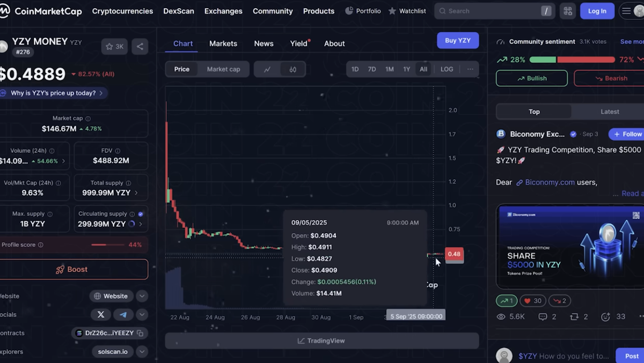Show Latest community posts tab
This screenshot has width=644, height=363.
pos(610,112)
